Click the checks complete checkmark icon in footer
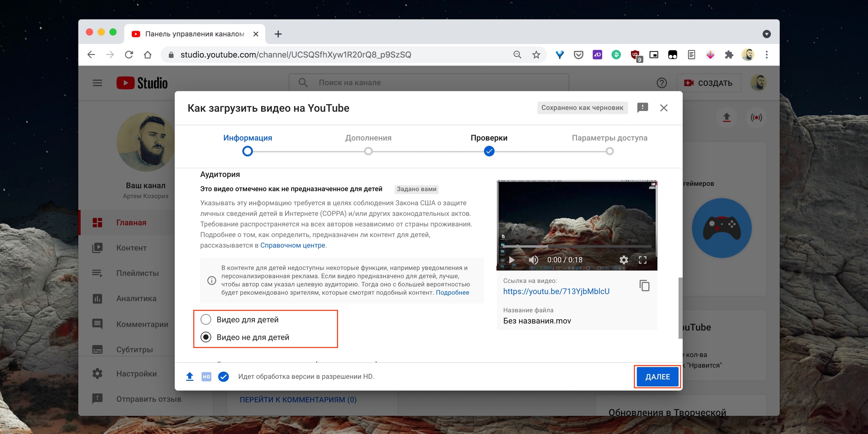 223,376
